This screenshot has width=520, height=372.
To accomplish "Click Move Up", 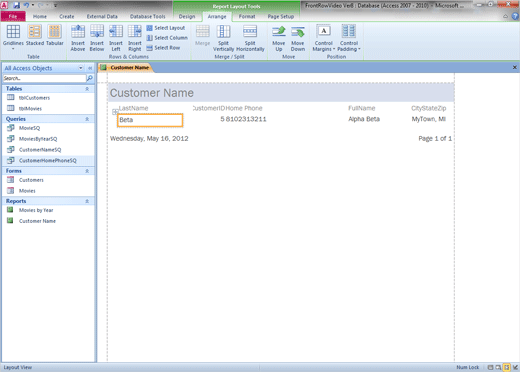I will point(279,38).
